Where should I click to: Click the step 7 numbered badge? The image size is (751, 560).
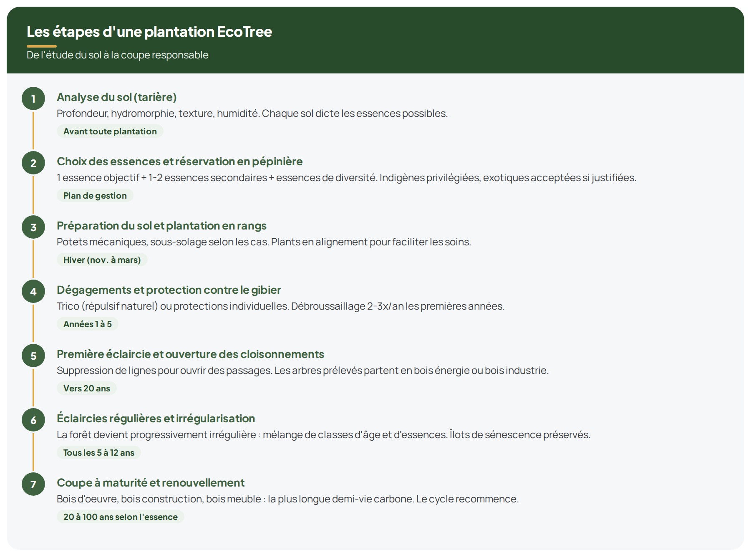pyautogui.click(x=33, y=484)
